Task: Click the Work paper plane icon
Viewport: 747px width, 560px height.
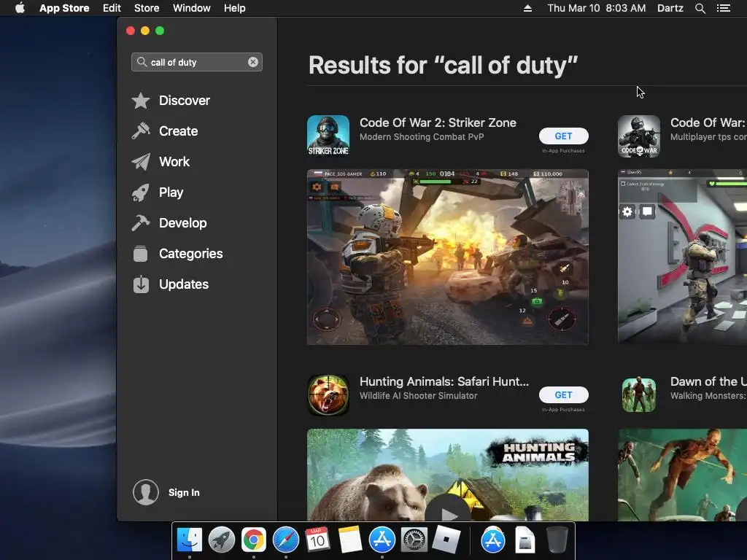Action: click(x=141, y=162)
